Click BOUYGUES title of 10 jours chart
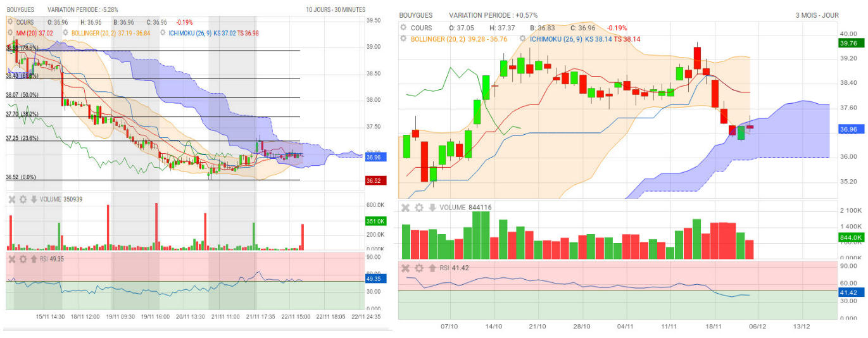Image resolution: width=868 pixels, height=338 pixels. pos(21,10)
